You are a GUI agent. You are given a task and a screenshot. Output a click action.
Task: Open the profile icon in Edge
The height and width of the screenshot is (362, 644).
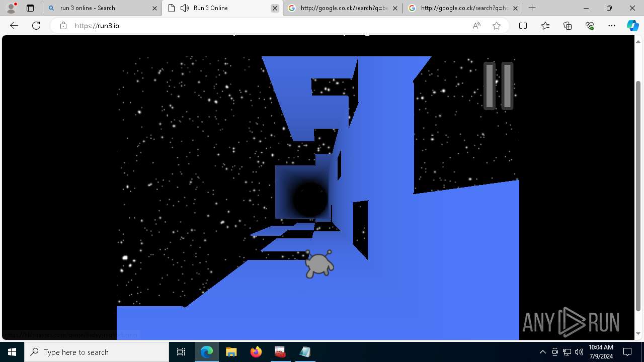11,8
